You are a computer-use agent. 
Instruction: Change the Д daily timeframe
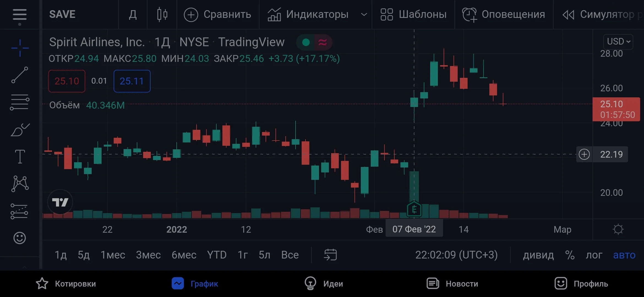pyautogui.click(x=133, y=14)
